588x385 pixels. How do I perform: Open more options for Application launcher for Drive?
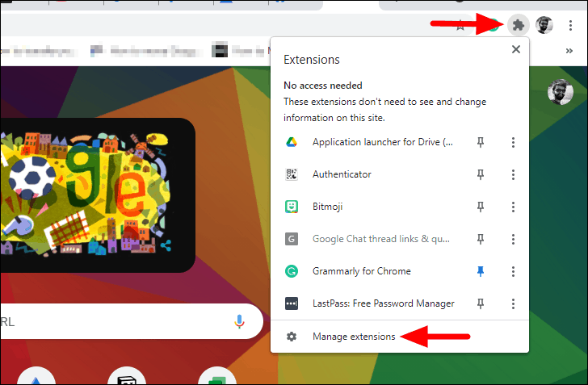[513, 142]
